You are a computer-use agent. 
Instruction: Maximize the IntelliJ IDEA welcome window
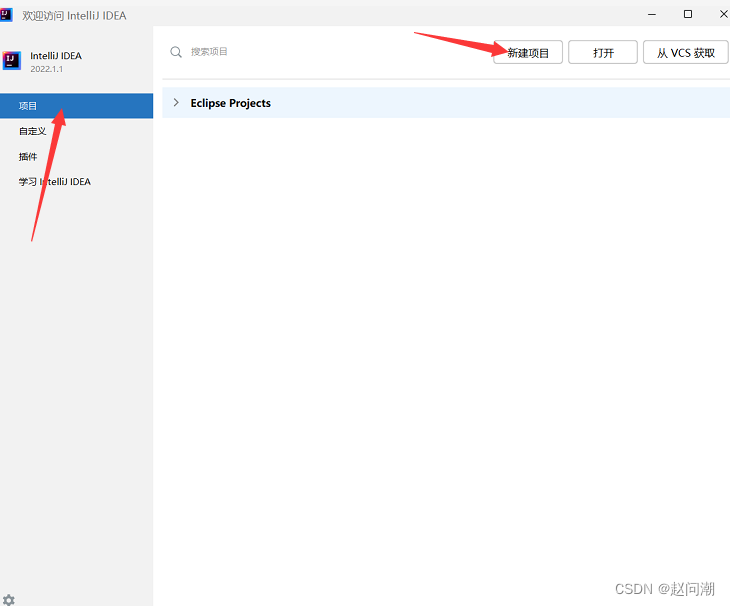[688, 14]
